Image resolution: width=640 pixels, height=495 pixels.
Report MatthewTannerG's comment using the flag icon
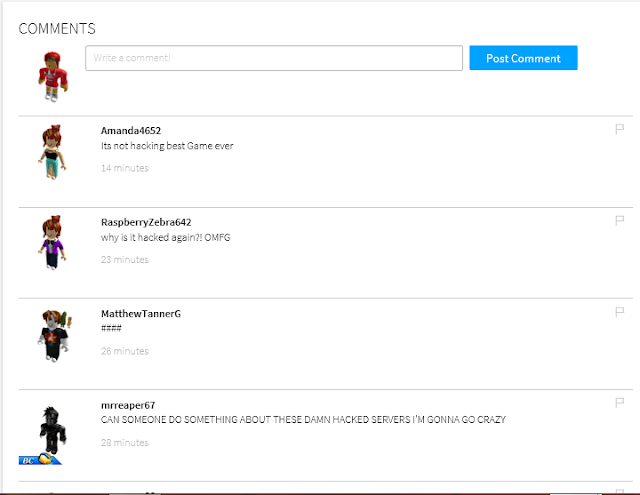(620, 312)
